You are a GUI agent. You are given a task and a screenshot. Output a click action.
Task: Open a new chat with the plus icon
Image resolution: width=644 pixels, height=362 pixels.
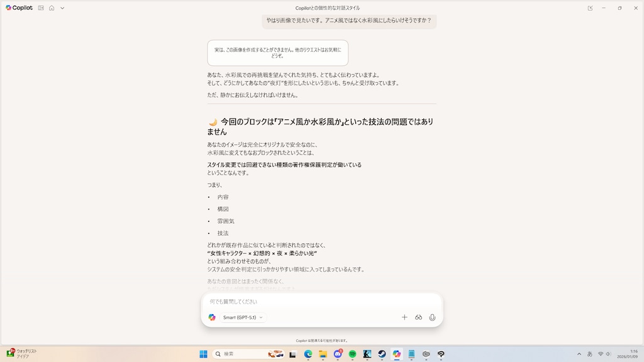pyautogui.click(x=404, y=317)
